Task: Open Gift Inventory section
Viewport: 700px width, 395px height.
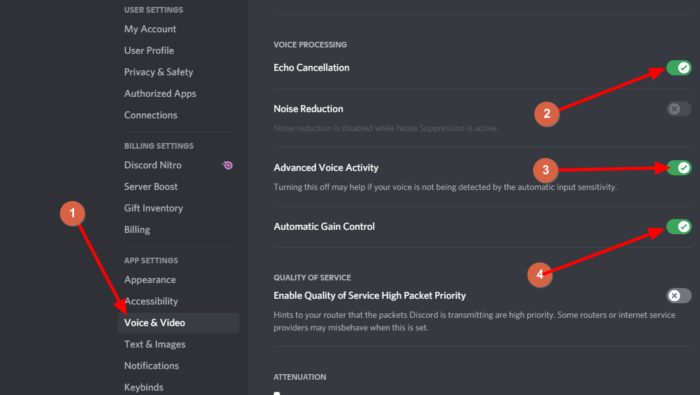Action: [x=154, y=208]
